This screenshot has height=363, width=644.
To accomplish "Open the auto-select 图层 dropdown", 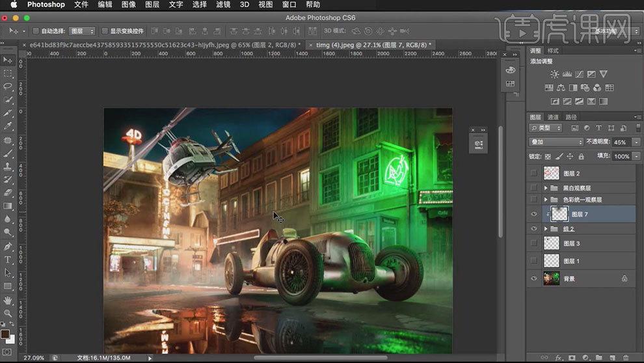I will [x=82, y=31].
